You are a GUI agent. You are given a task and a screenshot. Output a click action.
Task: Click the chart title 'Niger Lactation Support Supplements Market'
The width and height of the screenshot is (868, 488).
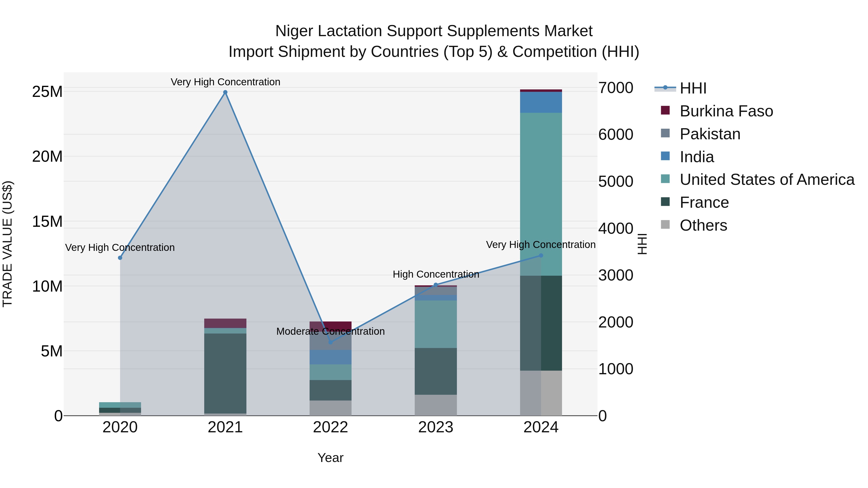(x=434, y=31)
